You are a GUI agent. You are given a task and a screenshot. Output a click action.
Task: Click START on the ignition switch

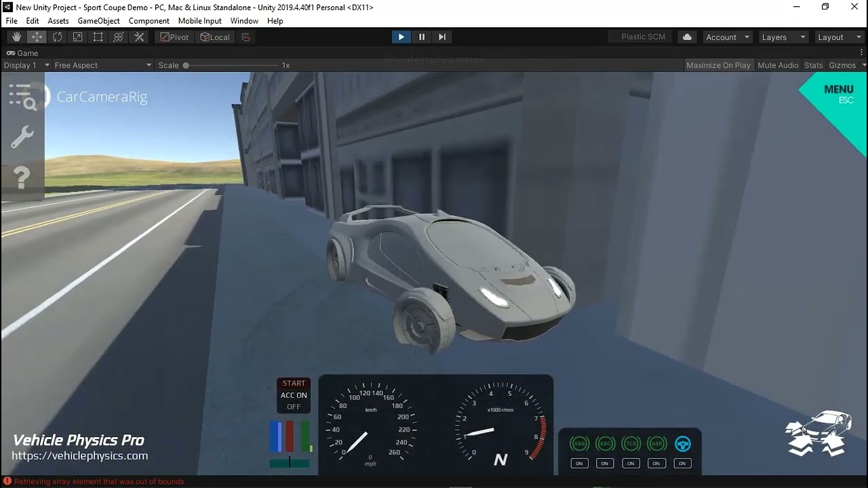click(x=294, y=384)
